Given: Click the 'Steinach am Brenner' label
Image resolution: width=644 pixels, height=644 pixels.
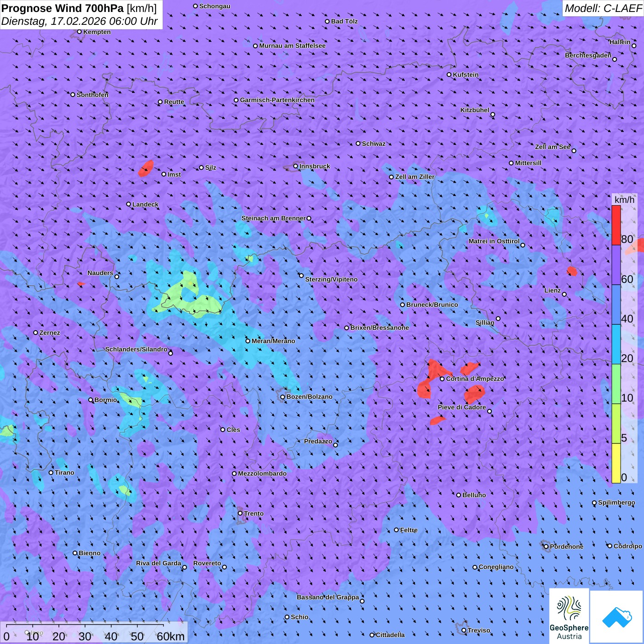Looking at the screenshot, I should click(274, 218).
